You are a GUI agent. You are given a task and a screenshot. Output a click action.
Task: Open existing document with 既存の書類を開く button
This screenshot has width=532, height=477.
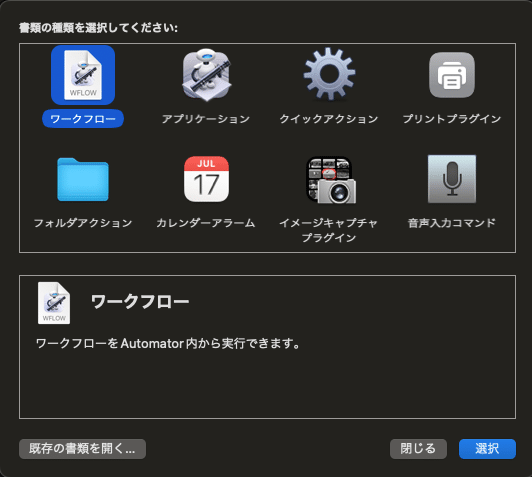(82, 449)
